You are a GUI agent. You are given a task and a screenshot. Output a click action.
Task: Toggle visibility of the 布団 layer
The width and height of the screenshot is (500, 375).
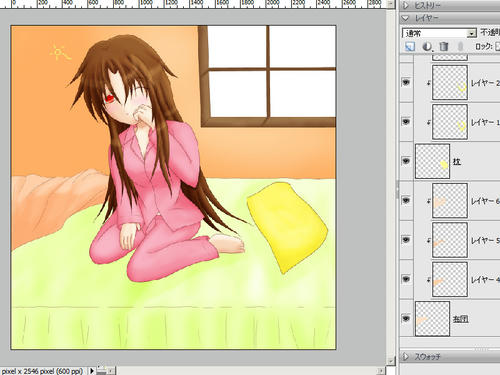pyautogui.click(x=406, y=318)
